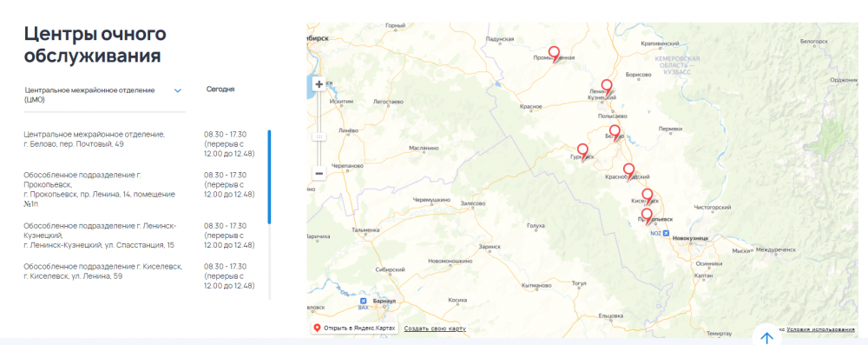Image resolution: width=868 pixels, height=345 pixels.
Task: Zoom in the map with plus button
Action: click(319, 84)
